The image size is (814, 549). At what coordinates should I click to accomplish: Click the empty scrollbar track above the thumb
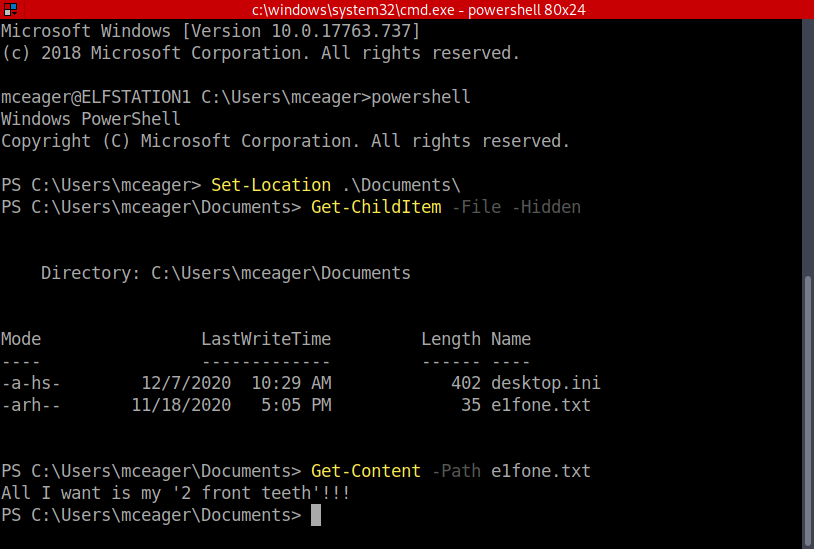[x=808, y=150]
